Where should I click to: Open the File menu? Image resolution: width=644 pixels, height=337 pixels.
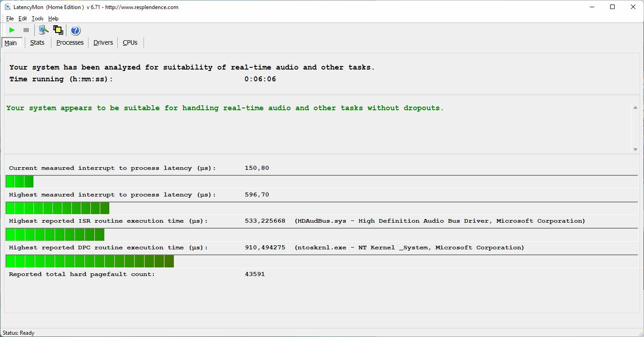(10, 19)
